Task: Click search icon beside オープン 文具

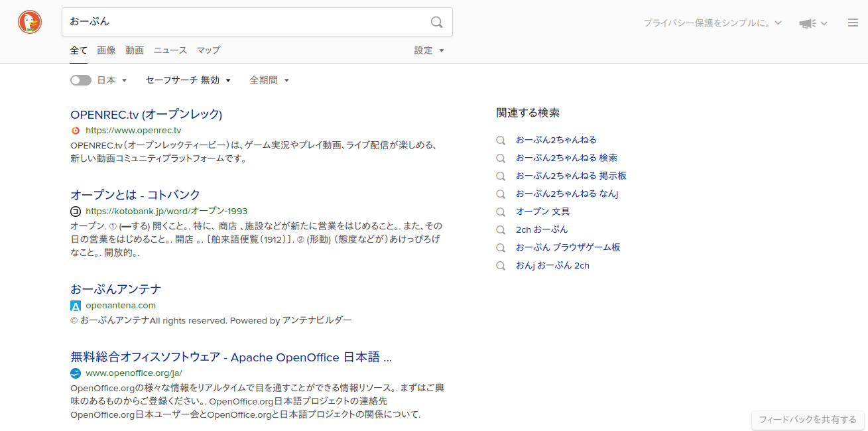Action: pyautogui.click(x=501, y=212)
